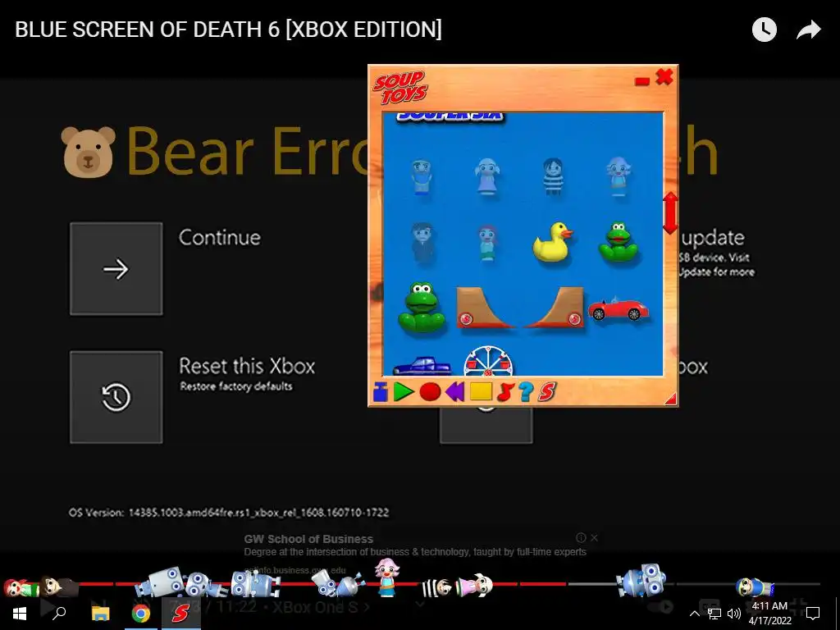Open Windows taskbar search
Viewport: 840px width, 630px height.
(x=59, y=614)
